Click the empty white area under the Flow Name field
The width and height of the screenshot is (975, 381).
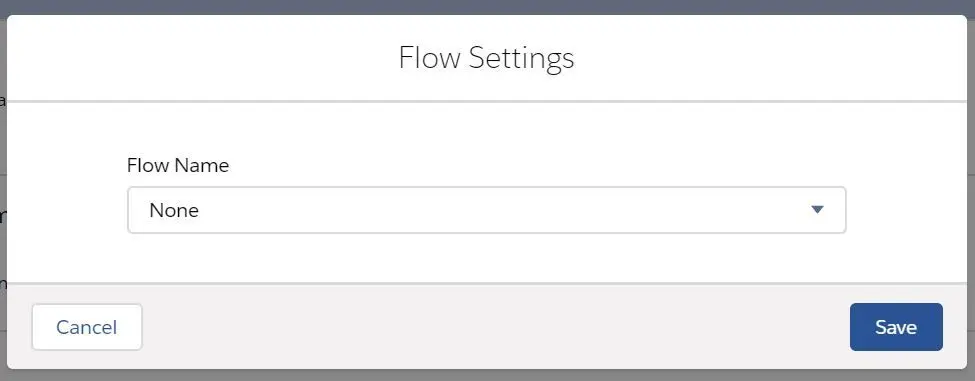[x=486, y=258]
